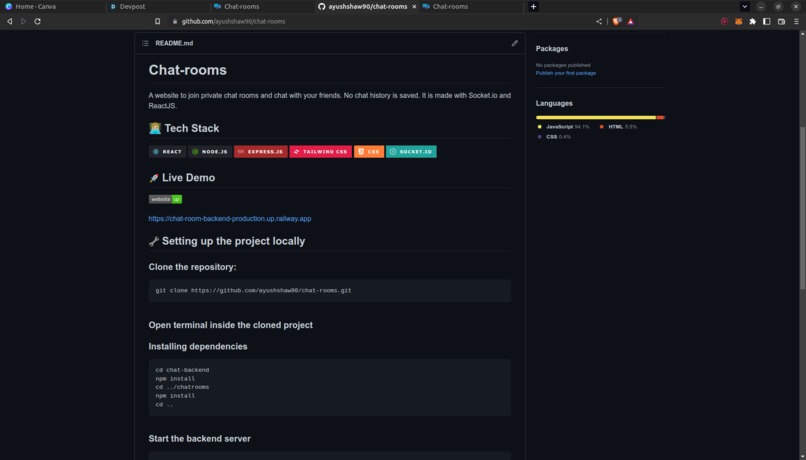
Task: Switch to the Home - Canva tab
Action: coord(52,7)
